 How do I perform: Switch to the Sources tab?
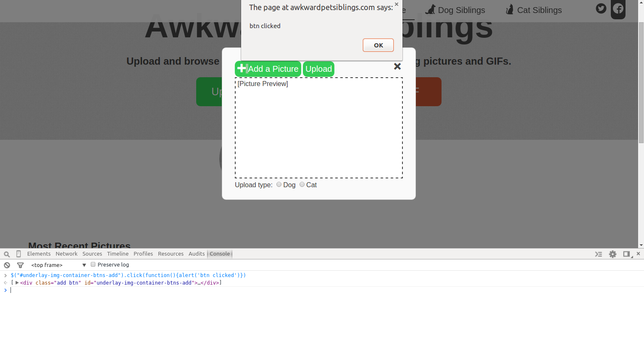coord(92,254)
